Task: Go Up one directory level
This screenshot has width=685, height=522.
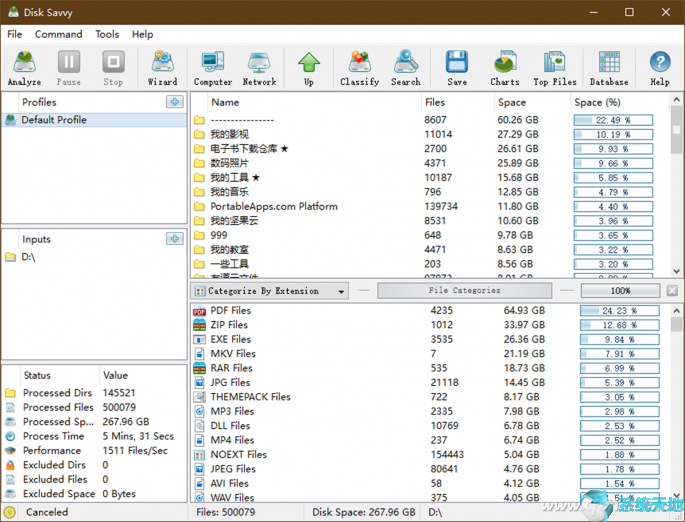Action: pyautogui.click(x=309, y=68)
